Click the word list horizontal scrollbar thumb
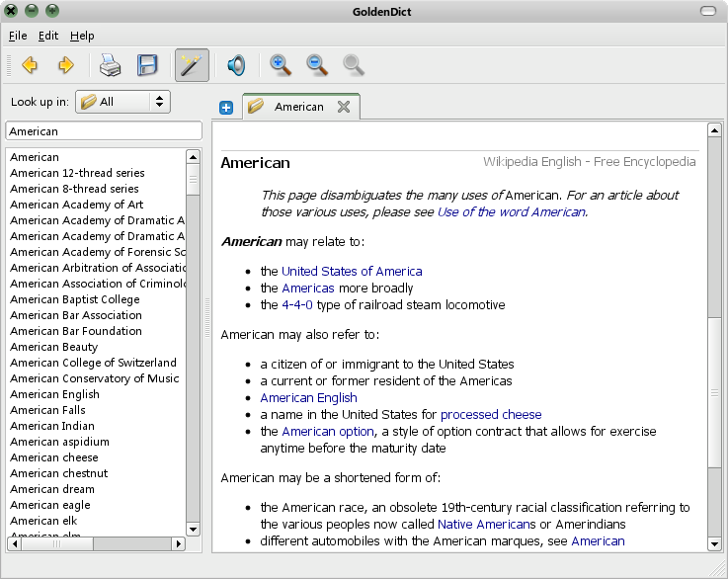This screenshot has height=579, width=728. coord(56,543)
